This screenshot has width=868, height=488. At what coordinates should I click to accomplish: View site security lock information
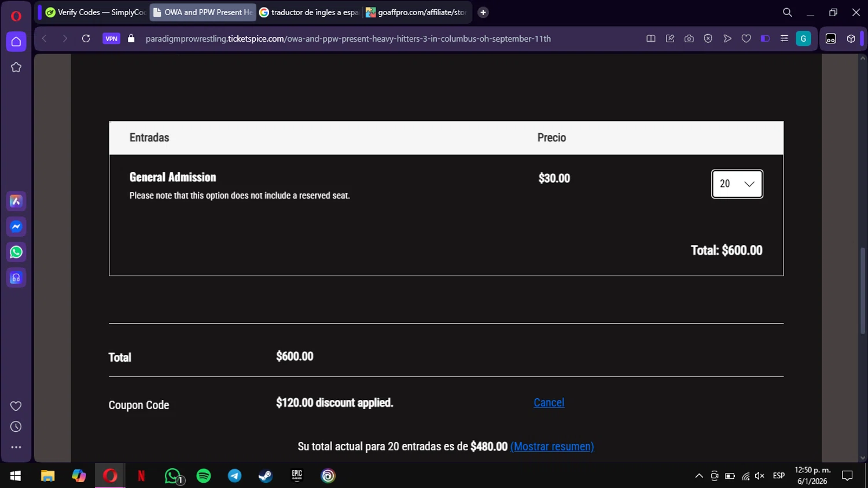coord(131,39)
